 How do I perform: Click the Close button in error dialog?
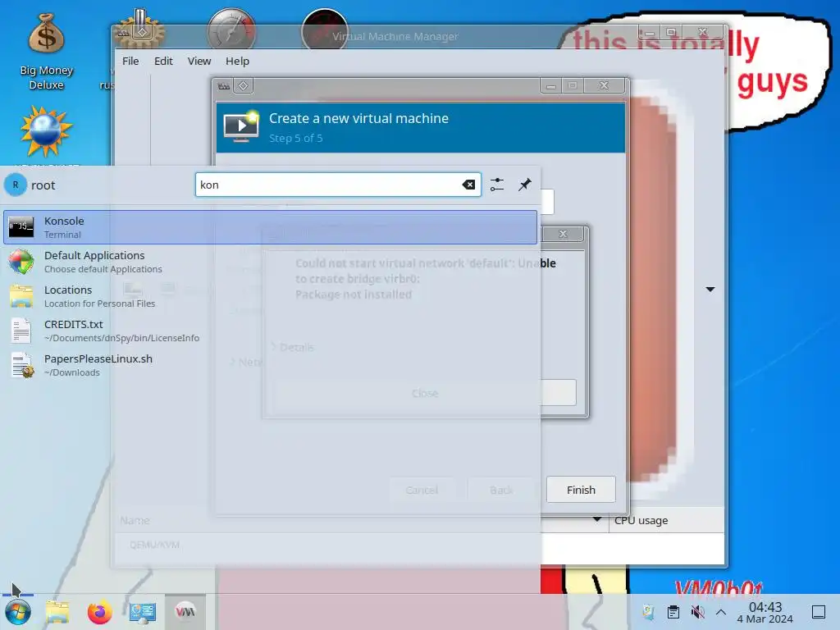click(425, 393)
